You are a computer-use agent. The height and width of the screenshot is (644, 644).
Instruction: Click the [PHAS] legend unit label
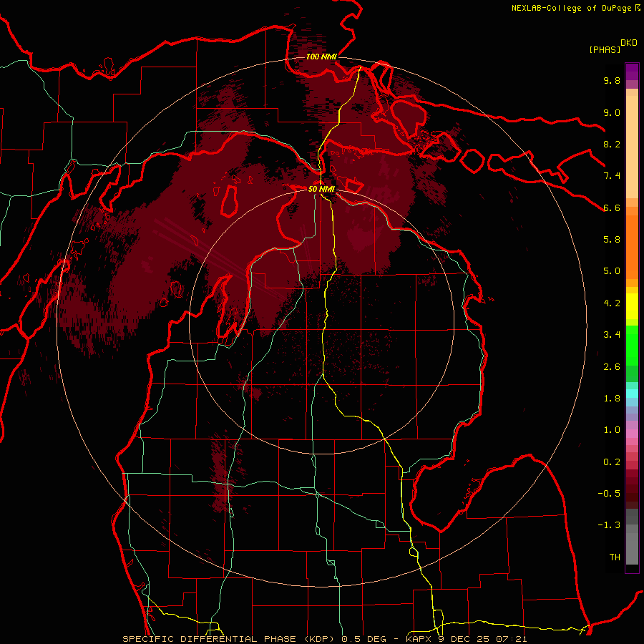coord(605,49)
